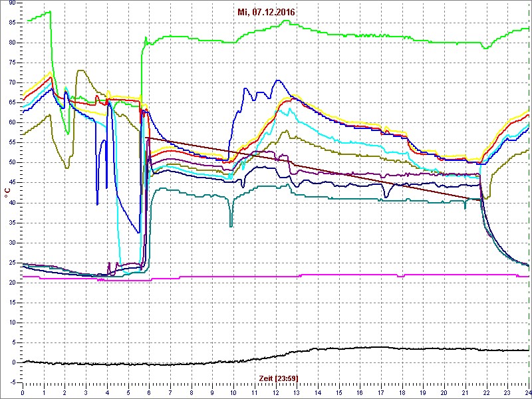Click the 90 value on the temperature axis
The width and height of the screenshot is (532, 399).
point(12,3)
